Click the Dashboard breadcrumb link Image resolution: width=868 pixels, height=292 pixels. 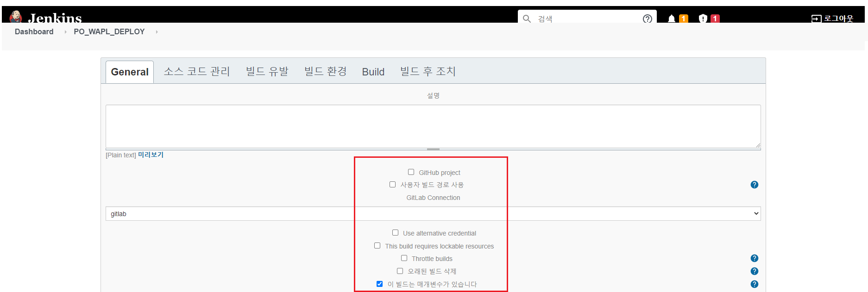[x=34, y=32]
